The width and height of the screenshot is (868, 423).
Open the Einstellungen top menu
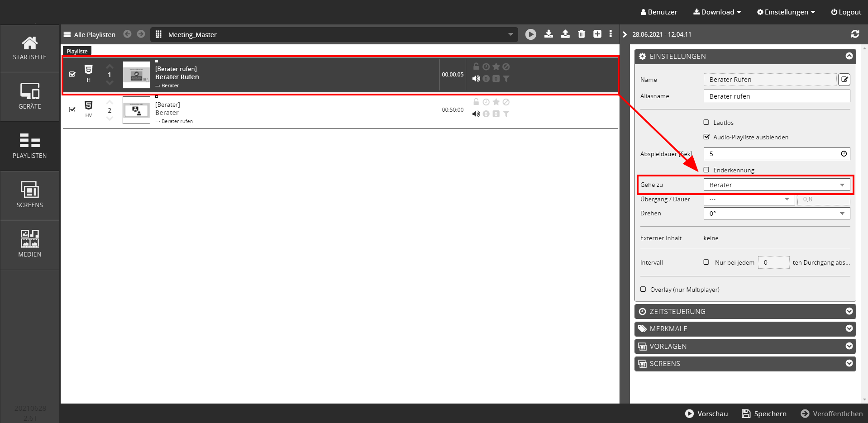pos(786,12)
